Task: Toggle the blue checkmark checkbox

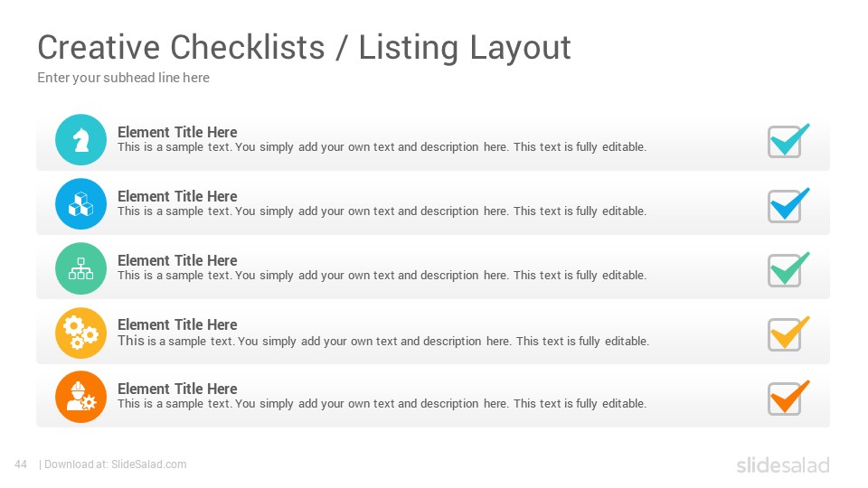Action: point(788,205)
